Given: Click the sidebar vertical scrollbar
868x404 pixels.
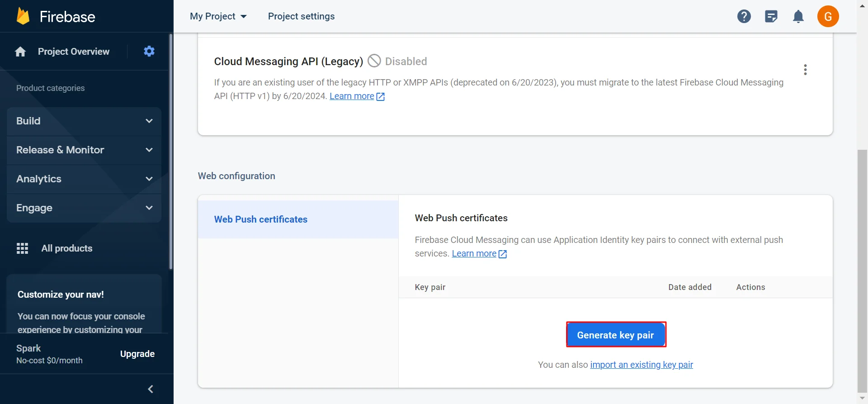Looking at the screenshot, I should coord(170,152).
